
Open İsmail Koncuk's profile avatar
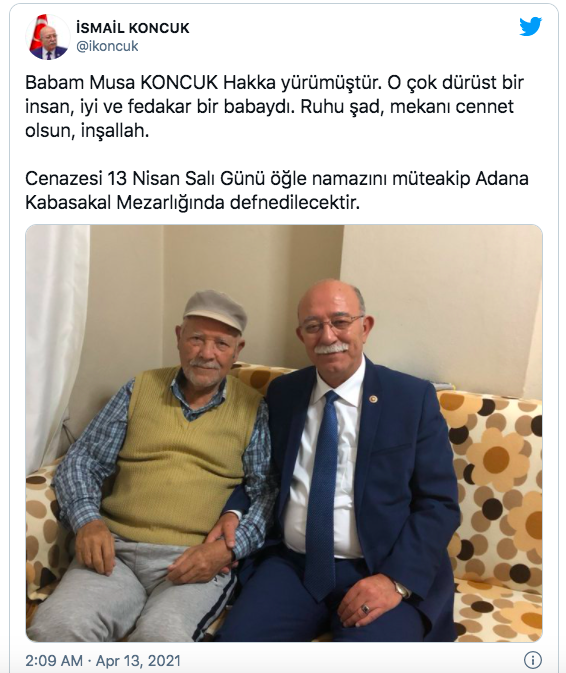48,37
